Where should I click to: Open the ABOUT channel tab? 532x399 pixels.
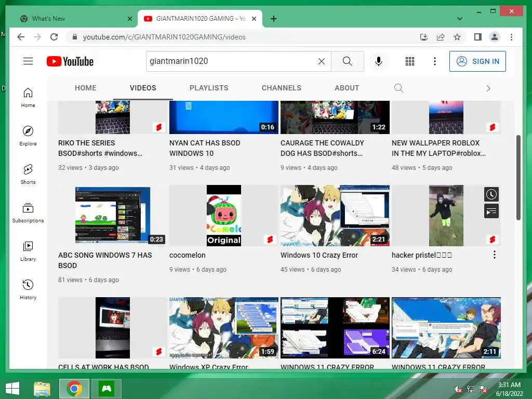coord(347,88)
